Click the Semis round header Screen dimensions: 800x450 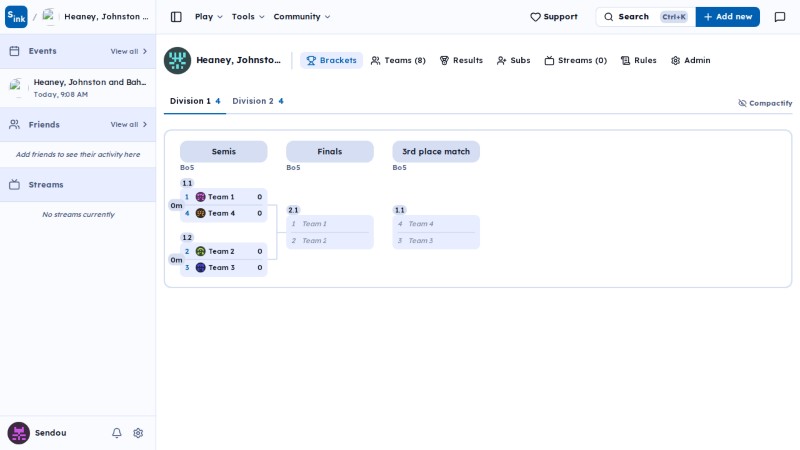point(223,152)
